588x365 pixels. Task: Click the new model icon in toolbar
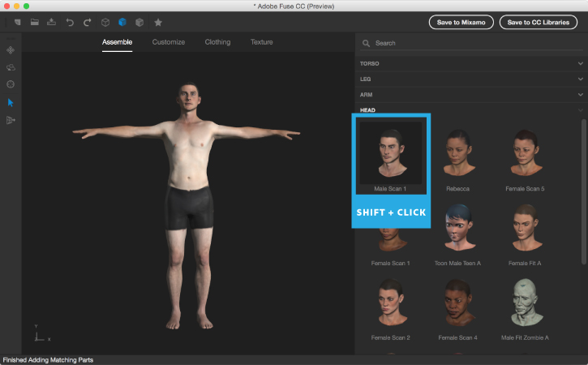coord(16,22)
